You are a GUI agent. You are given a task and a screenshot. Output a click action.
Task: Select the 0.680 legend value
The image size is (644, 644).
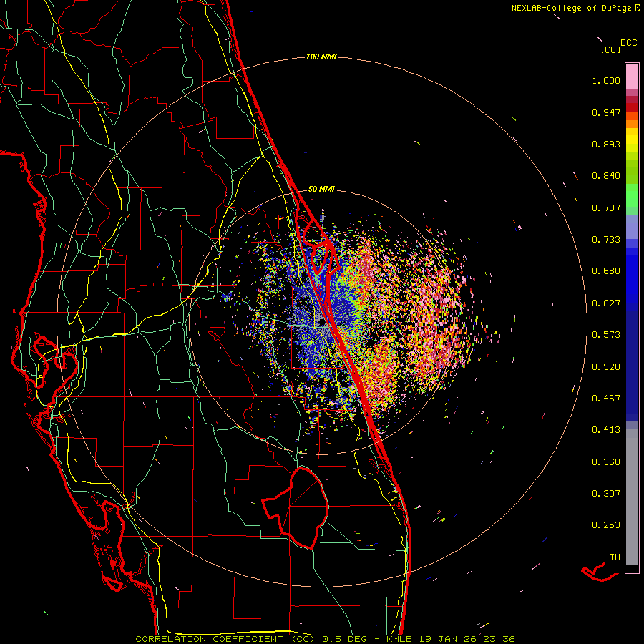tap(606, 271)
